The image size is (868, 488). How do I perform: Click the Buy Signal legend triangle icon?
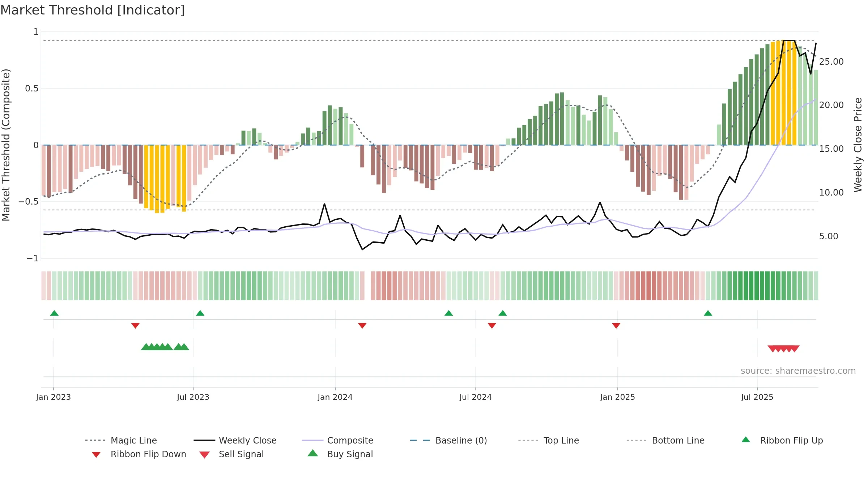pyautogui.click(x=313, y=453)
